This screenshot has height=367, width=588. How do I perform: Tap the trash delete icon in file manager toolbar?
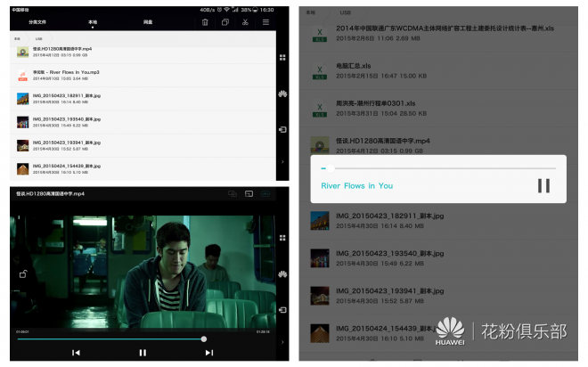point(205,22)
